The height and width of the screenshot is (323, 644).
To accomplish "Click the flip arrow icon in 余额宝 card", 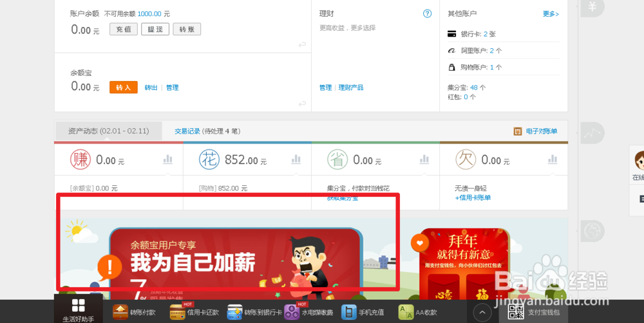I will click(302, 104).
